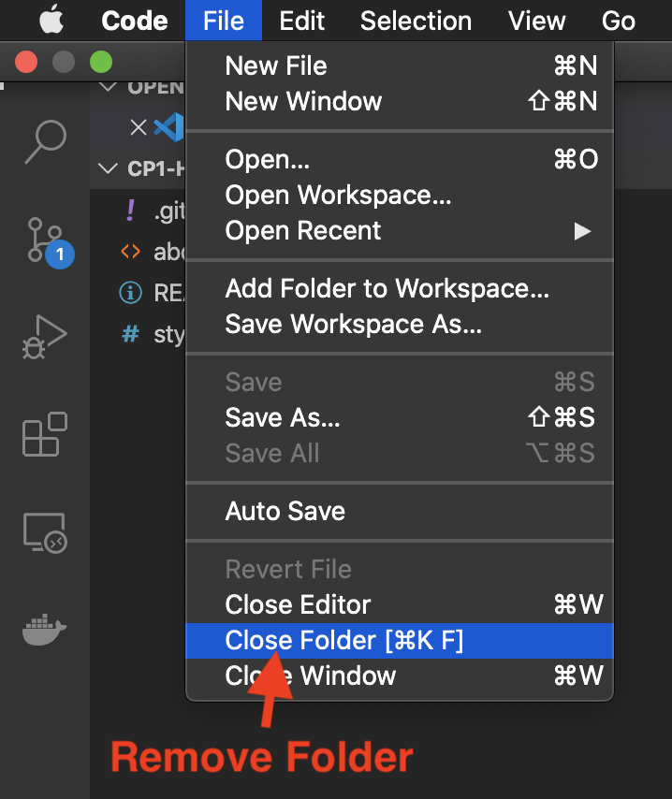Click the VS Code editor tab icon
The width and height of the screenshot is (672, 799).
tap(169, 127)
